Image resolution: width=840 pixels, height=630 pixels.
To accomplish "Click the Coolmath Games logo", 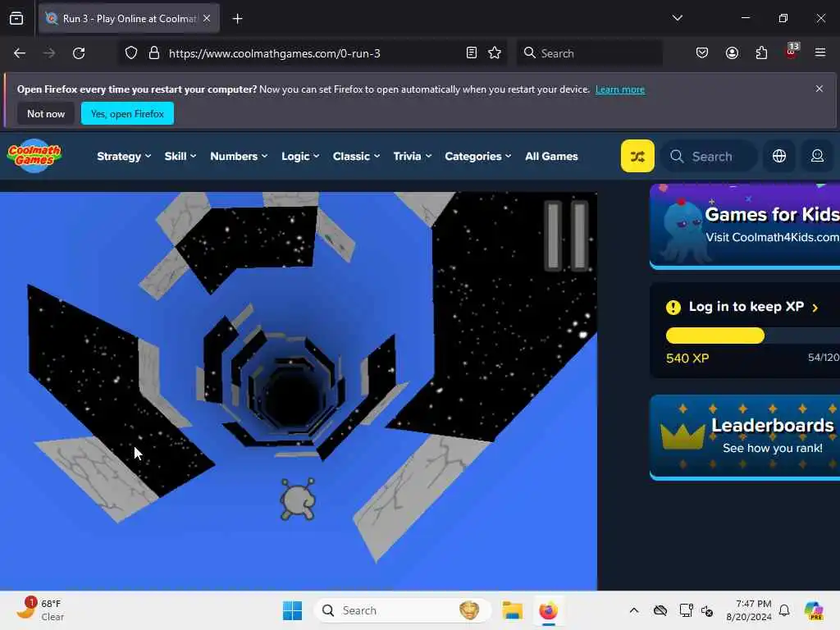I will (x=34, y=156).
